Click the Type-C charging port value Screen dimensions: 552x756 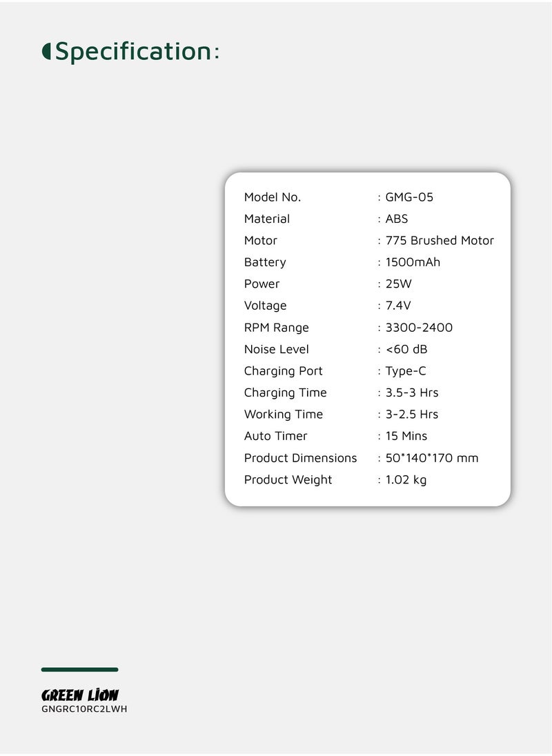(406, 371)
